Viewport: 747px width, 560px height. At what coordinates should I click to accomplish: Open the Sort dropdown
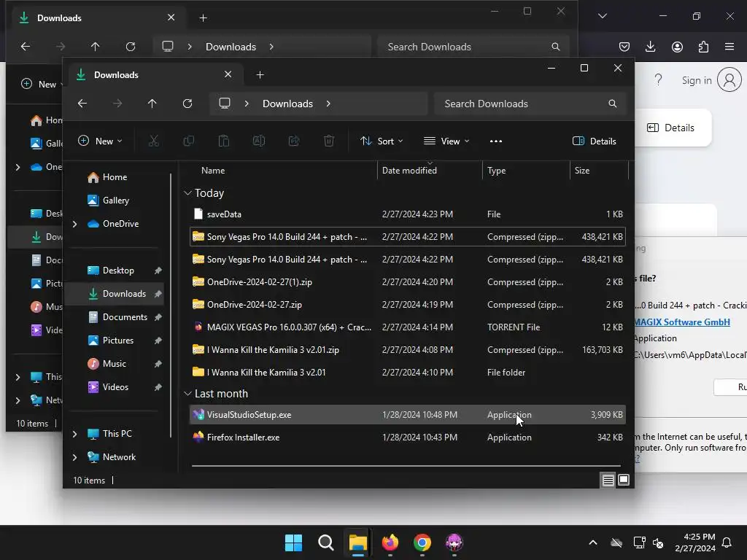(x=382, y=141)
